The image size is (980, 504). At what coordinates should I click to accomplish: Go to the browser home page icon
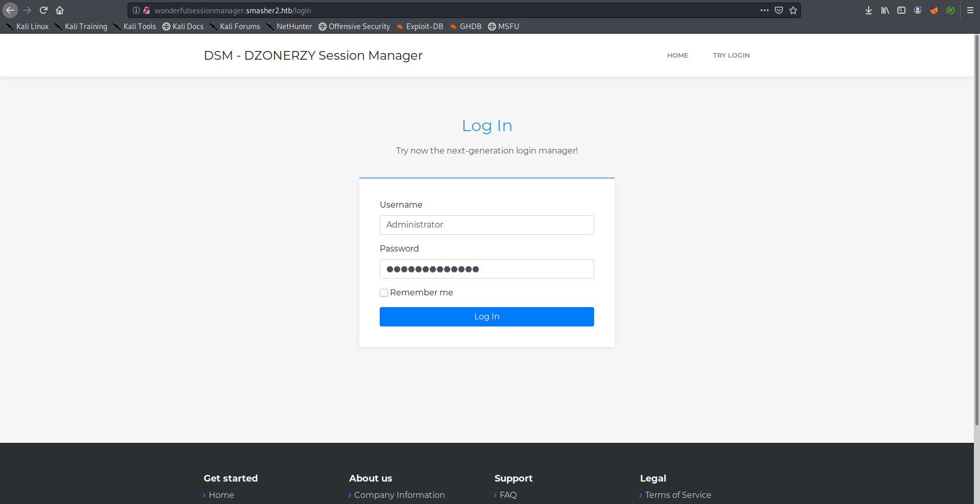pyautogui.click(x=60, y=10)
